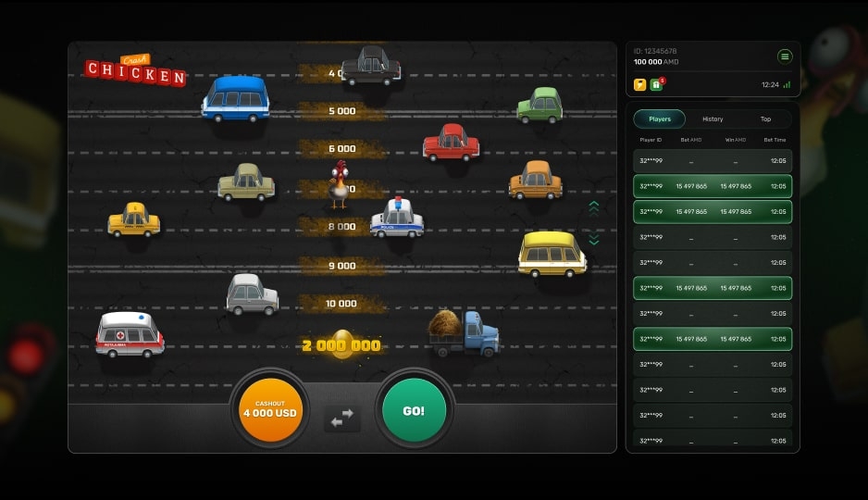Click the yellow lightning bonus icon
Image resolution: width=868 pixels, height=500 pixels.
coord(639,84)
